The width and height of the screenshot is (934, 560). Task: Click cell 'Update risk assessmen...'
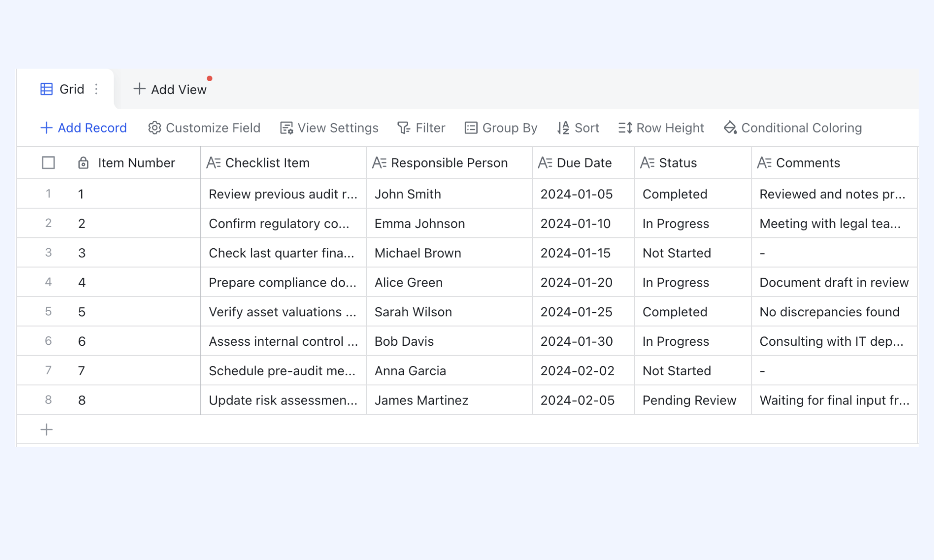point(283,400)
